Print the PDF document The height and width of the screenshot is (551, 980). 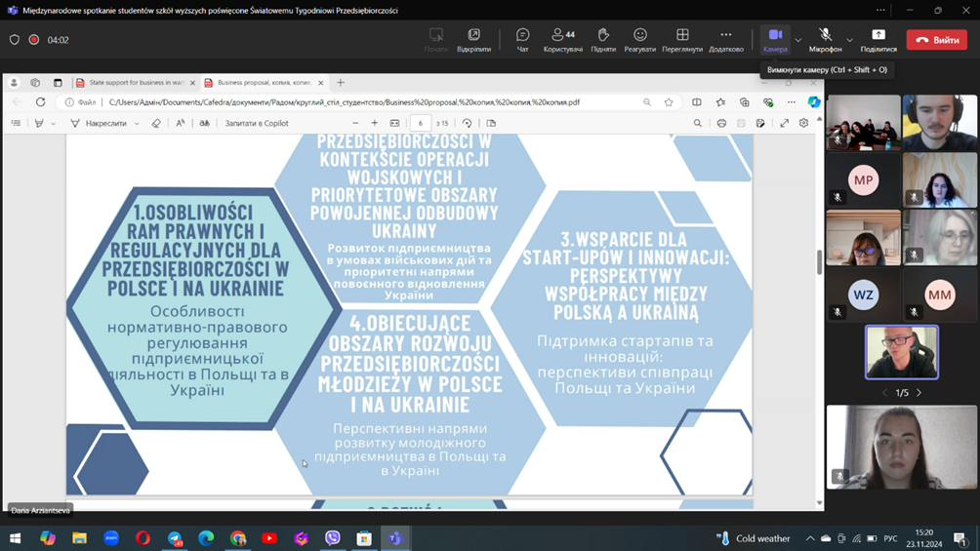pos(721,124)
